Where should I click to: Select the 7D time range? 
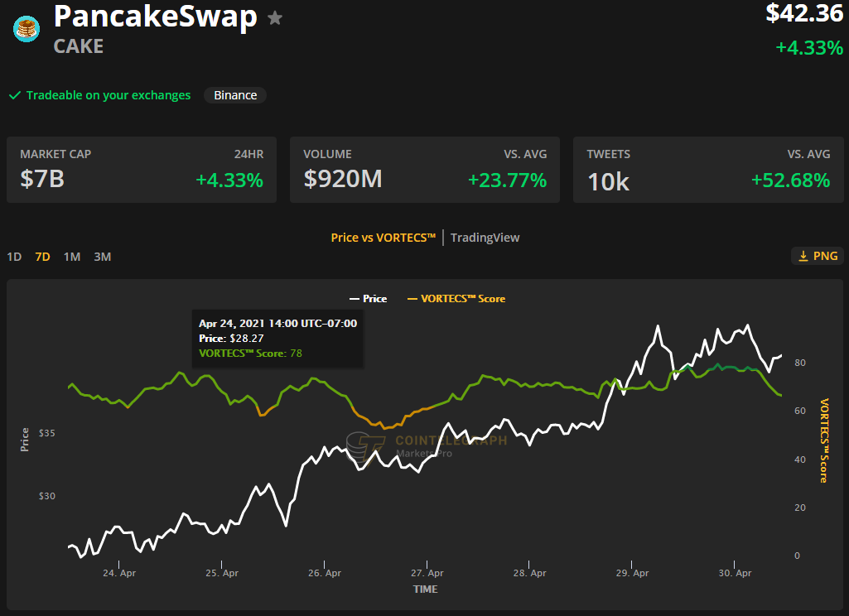click(42, 257)
